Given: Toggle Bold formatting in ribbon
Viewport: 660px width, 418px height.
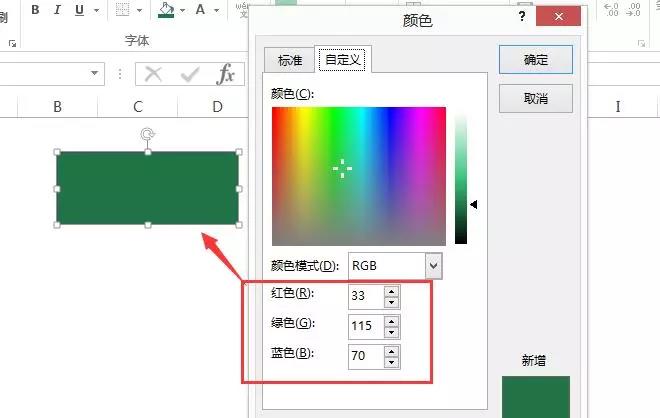Looking at the screenshot, I should [x=35, y=10].
